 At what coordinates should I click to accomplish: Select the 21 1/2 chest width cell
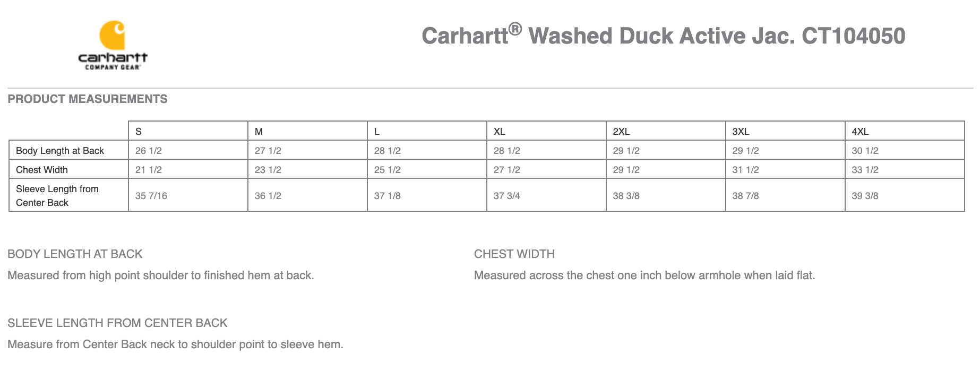tap(149, 170)
